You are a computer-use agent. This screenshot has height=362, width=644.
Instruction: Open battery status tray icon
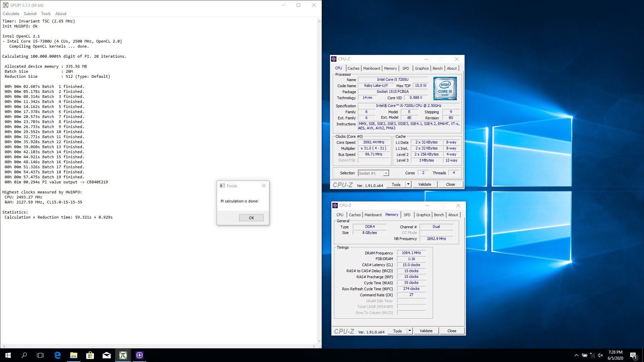585,355
